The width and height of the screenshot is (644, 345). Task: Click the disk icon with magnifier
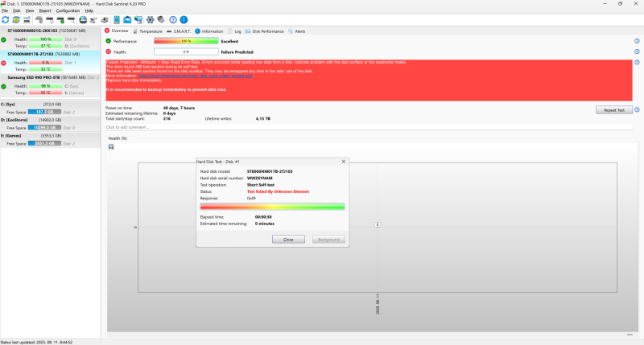[71, 19]
